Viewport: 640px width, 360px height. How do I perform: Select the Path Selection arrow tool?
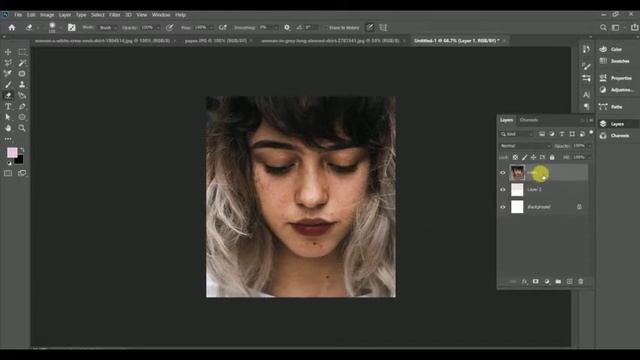click(8, 117)
